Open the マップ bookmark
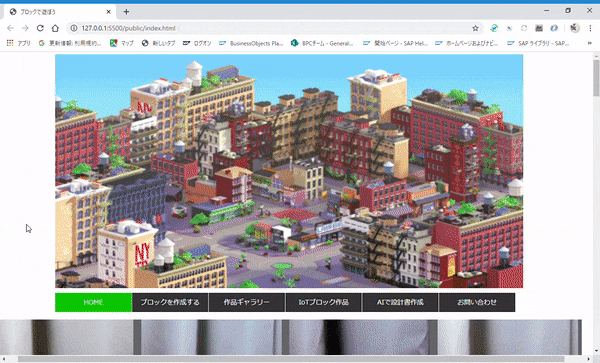This screenshot has width=600, height=363. 122,43
